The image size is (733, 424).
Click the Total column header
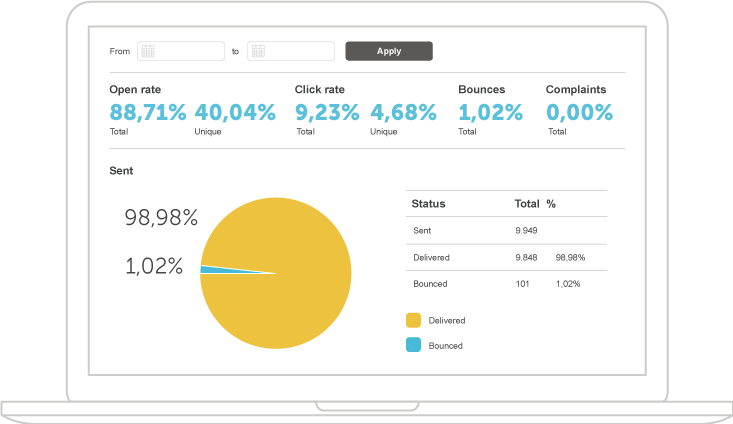[526, 204]
